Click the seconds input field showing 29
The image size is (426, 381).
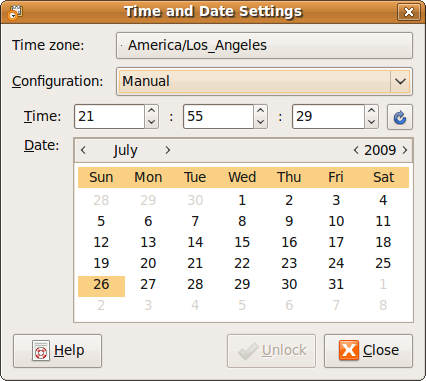[x=328, y=116]
